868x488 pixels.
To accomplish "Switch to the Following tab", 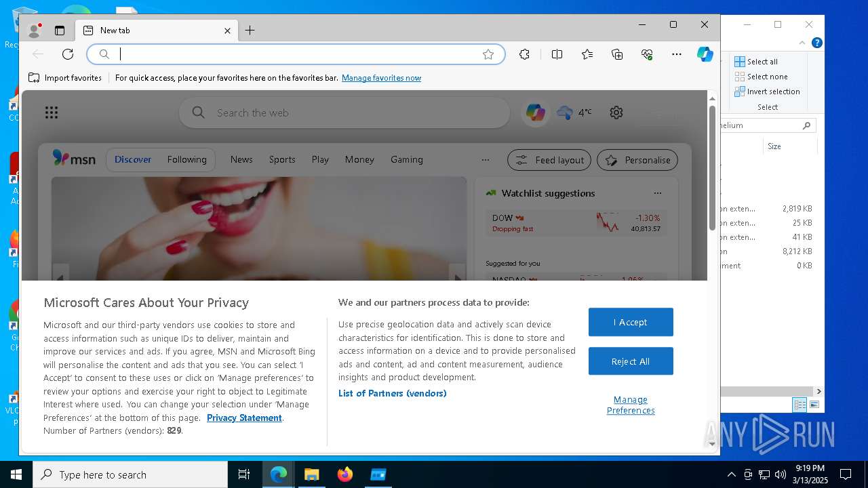I will tap(187, 159).
